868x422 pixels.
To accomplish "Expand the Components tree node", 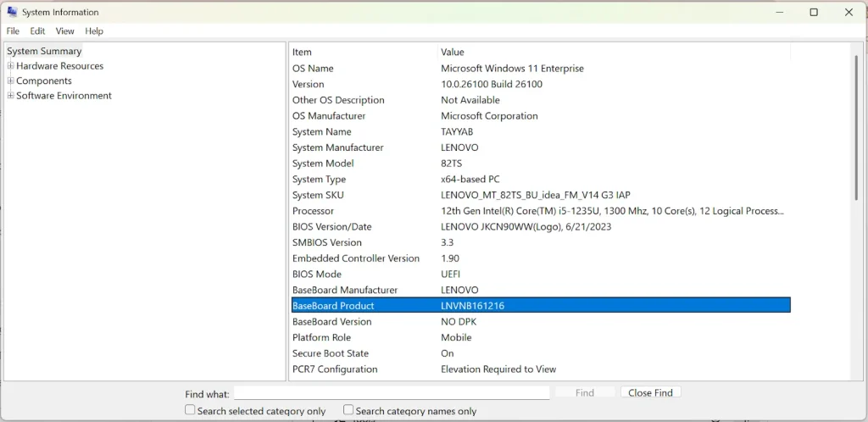I will [11, 81].
